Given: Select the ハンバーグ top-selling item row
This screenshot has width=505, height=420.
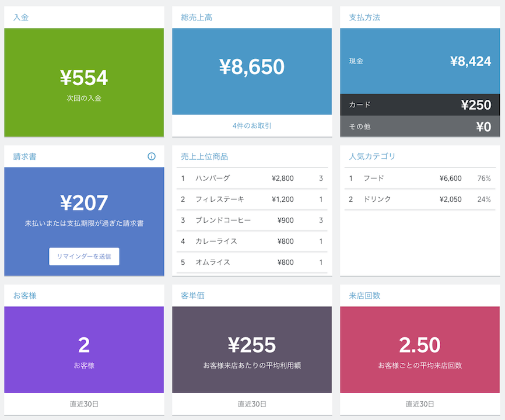Looking at the screenshot, I should [252, 178].
